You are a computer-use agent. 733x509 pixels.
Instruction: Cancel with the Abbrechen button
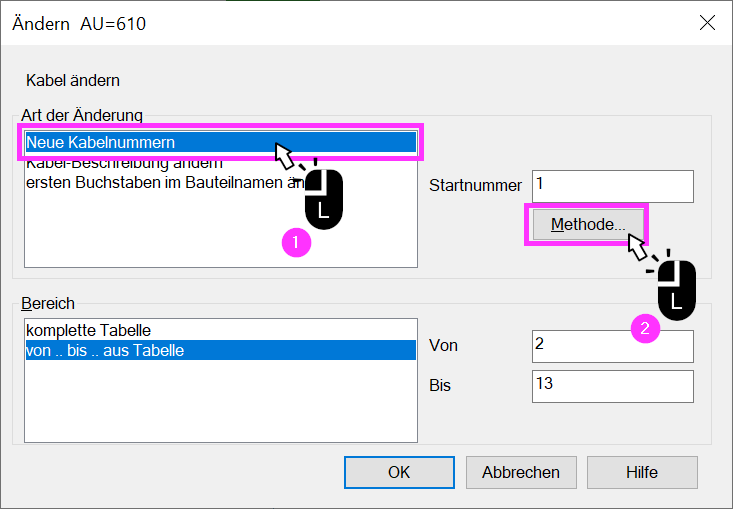coord(521,473)
